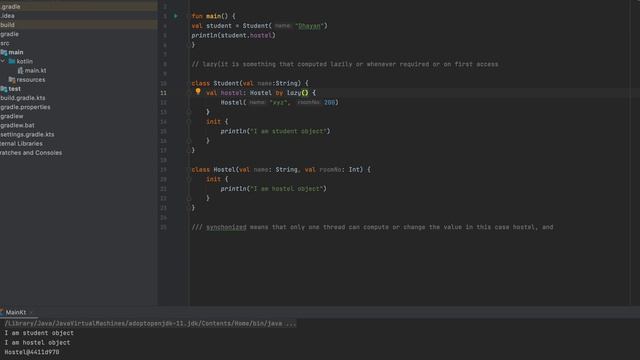Image resolution: width=640 pixels, height=360 pixels.
Task: Click console output line "I am hostel object"
Action: tap(38, 342)
